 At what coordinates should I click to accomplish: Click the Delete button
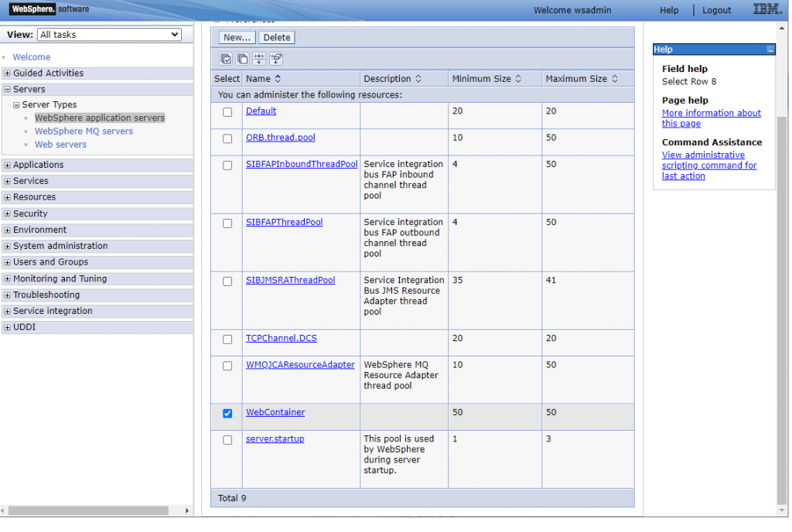(277, 37)
